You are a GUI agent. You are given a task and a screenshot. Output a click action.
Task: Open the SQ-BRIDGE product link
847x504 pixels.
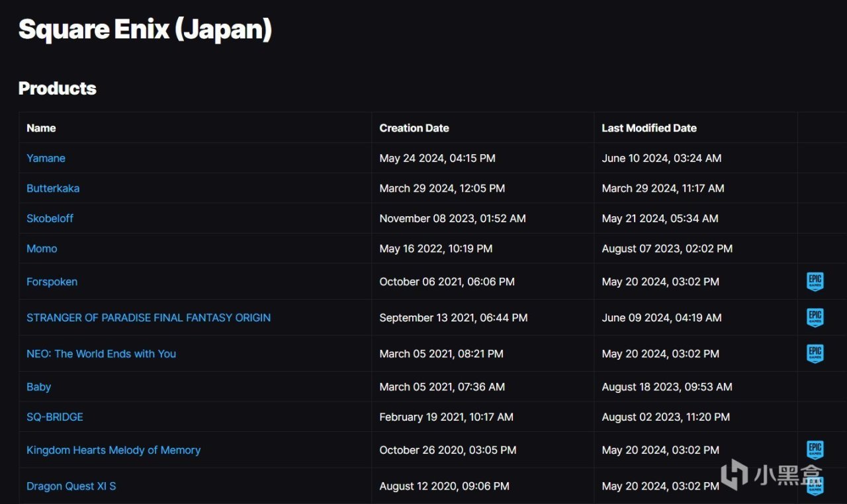pos(55,417)
